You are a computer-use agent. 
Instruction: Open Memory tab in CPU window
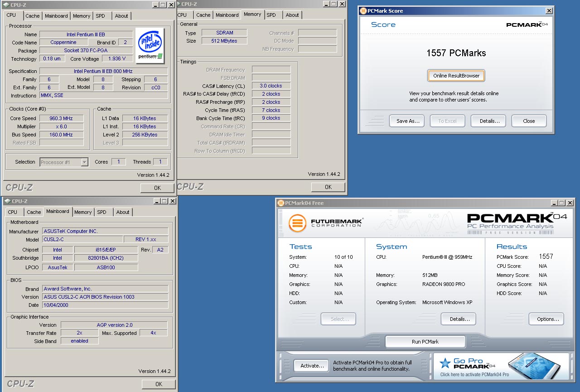pyautogui.click(x=82, y=16)
